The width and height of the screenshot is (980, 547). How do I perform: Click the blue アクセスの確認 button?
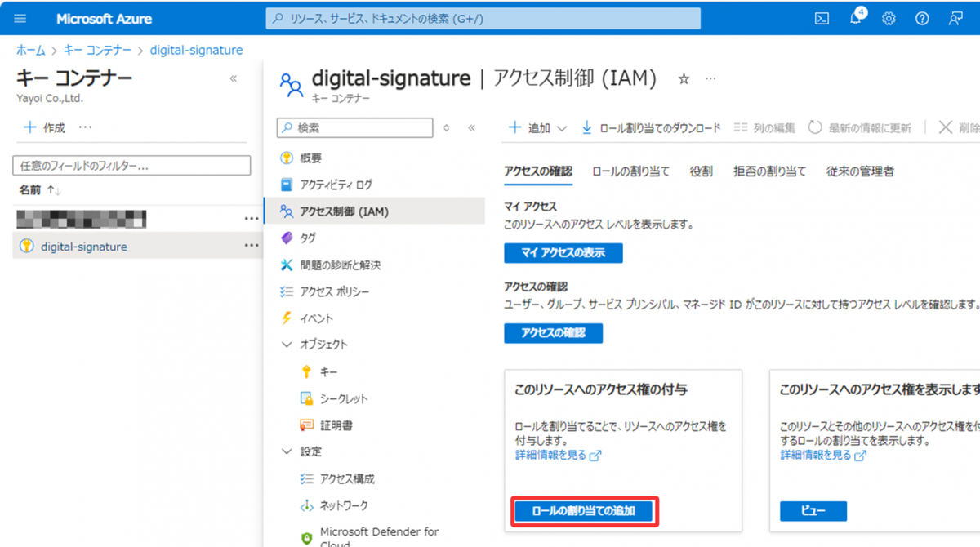554,333
